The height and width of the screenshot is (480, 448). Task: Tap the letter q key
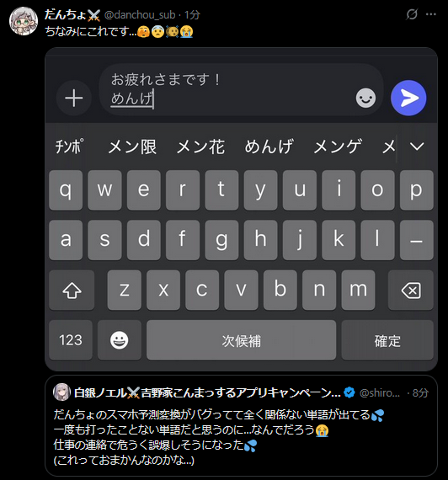click(66, 190)
